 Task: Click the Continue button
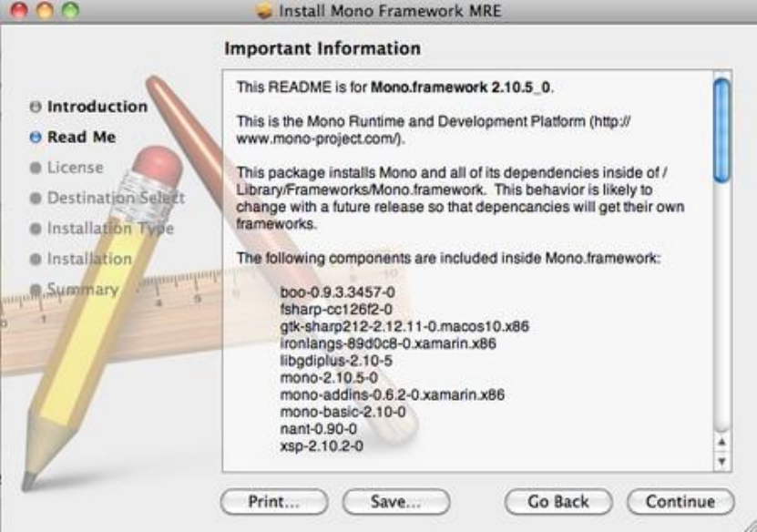tap(680, 502)
